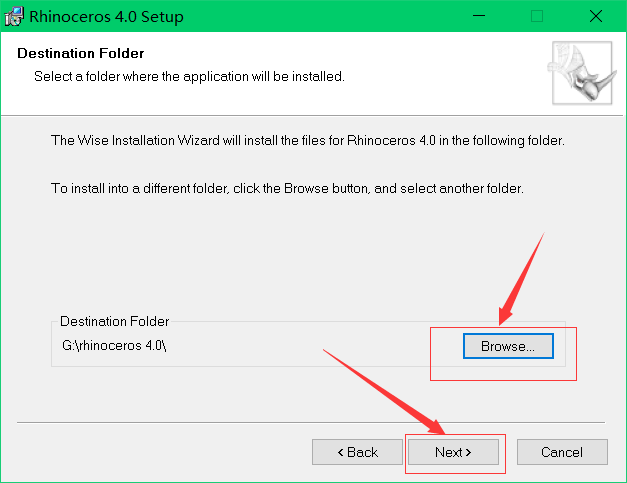Image resolution: width=627 pixels, height=483 pixels.
Task: Open the Browse... folder picker
Action: pyautogui.click(x=508, y=346)
